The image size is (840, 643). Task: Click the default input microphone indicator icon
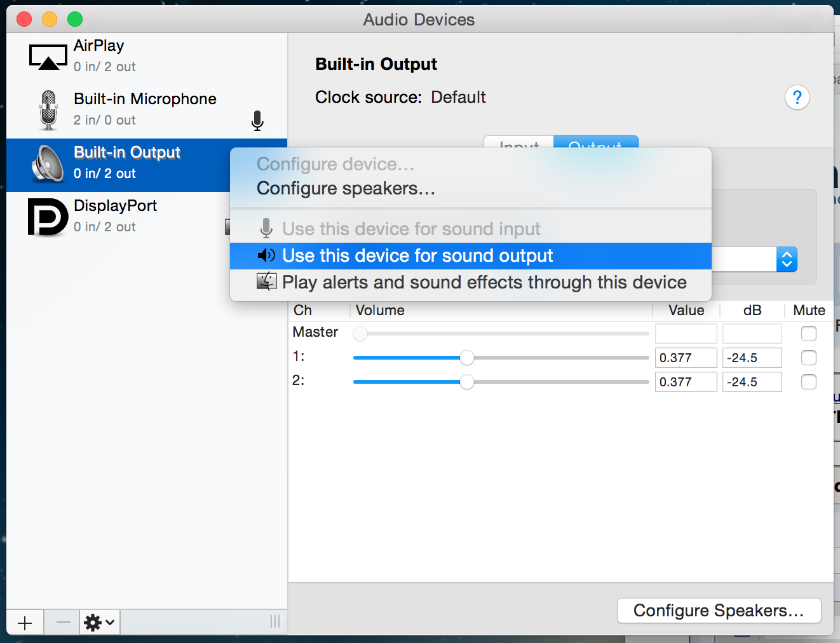(x=257, y=120)
